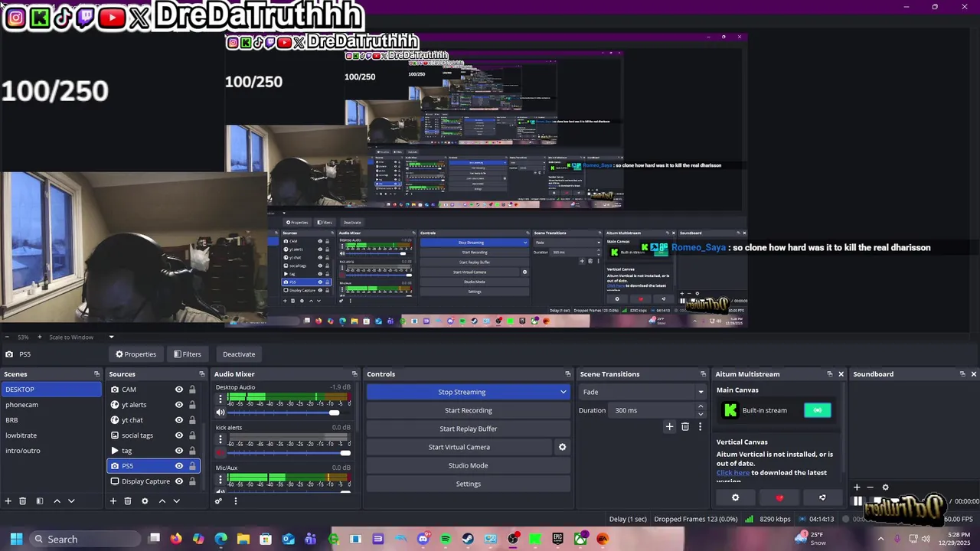
Task: Pause Soundboard playback
Action: pos(857,502)
